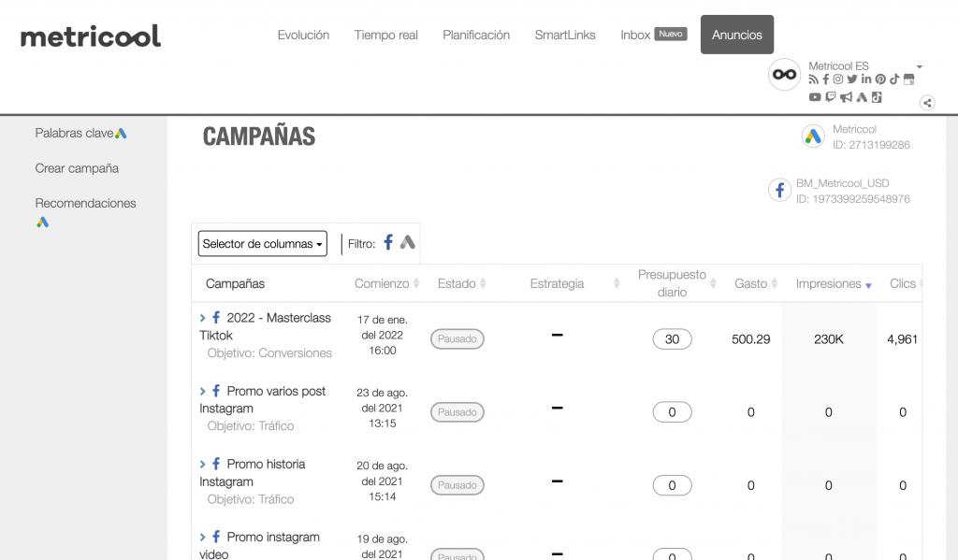Expand the 2022 - Masterclass Tiktok campaign row

pos(203,318)
